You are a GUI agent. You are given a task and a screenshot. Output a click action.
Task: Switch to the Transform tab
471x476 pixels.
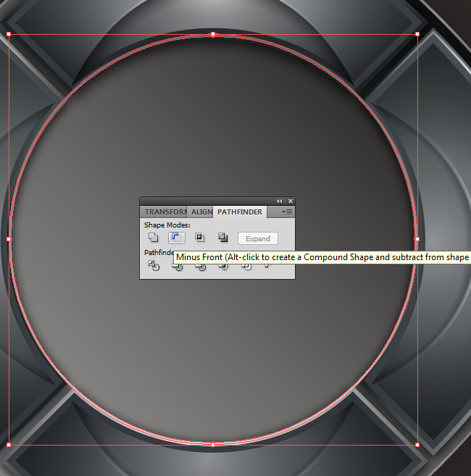coord(164,212)
